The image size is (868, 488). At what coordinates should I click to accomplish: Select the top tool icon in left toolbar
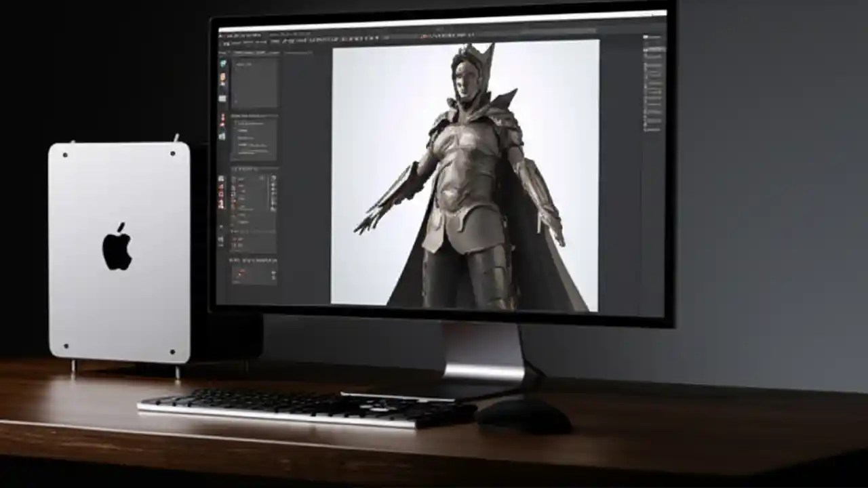tap(220, 61)
